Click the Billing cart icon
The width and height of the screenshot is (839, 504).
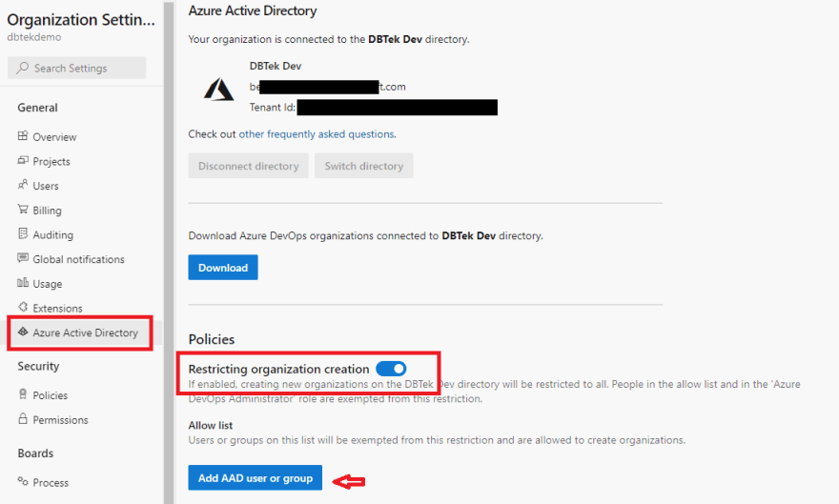[23, 209]
